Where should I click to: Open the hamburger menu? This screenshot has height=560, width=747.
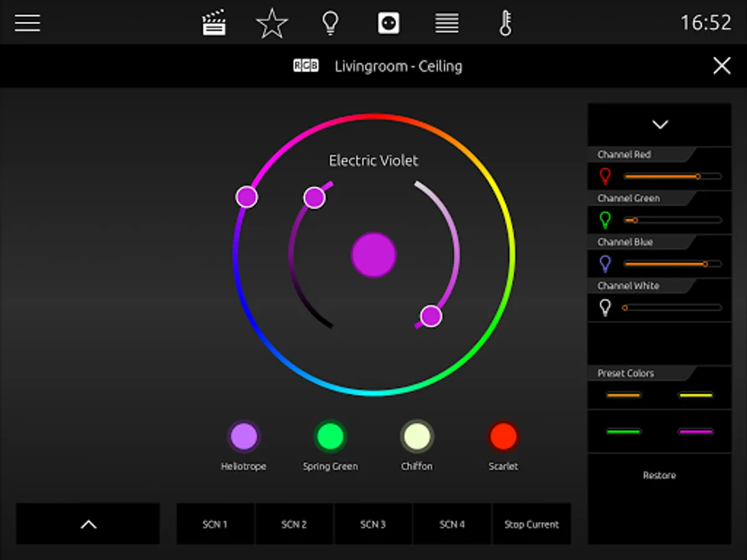pyautogui.click(x=27, y=23)
